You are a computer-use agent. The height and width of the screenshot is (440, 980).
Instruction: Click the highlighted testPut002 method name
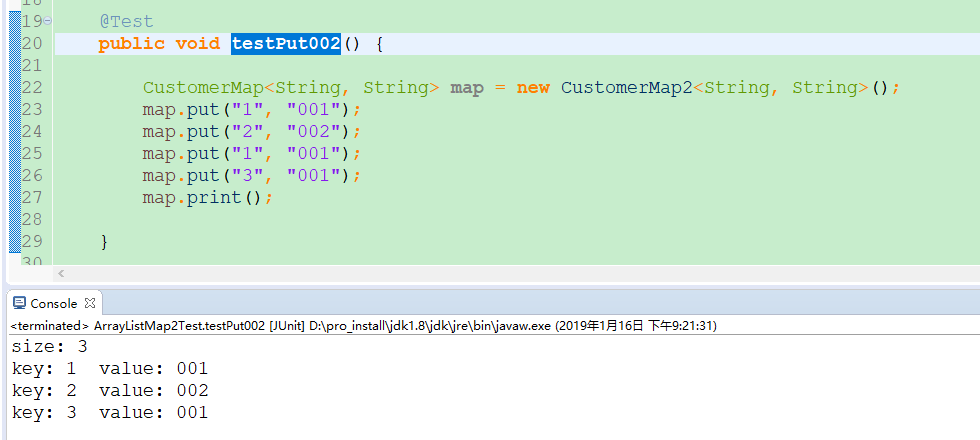click(286, 44)
